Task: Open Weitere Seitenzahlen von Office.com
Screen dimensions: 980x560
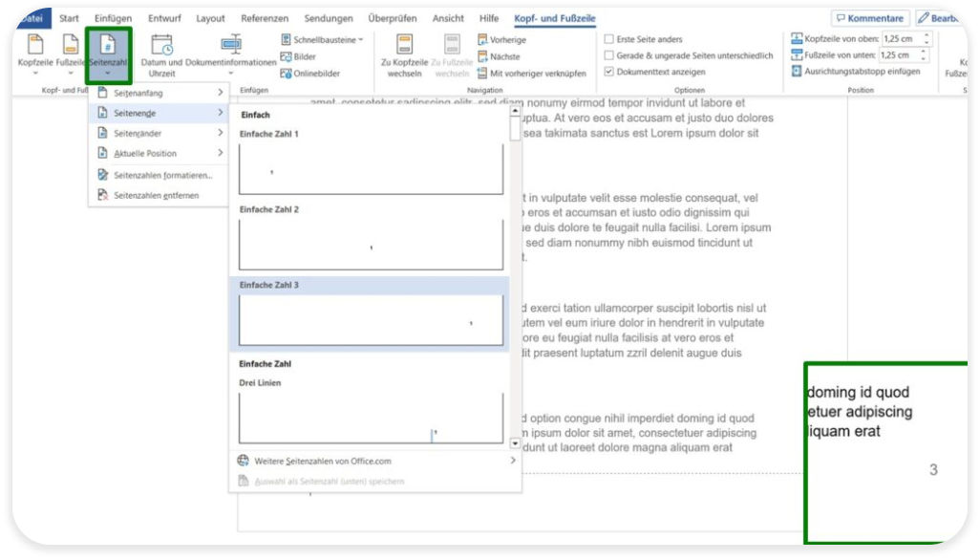Action: pos(376,461)
